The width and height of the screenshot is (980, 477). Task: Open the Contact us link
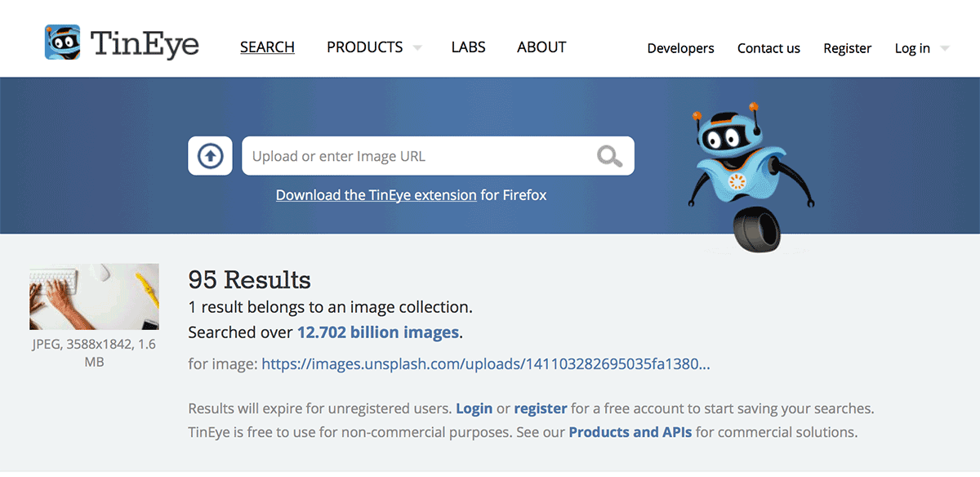coord(768,48)
